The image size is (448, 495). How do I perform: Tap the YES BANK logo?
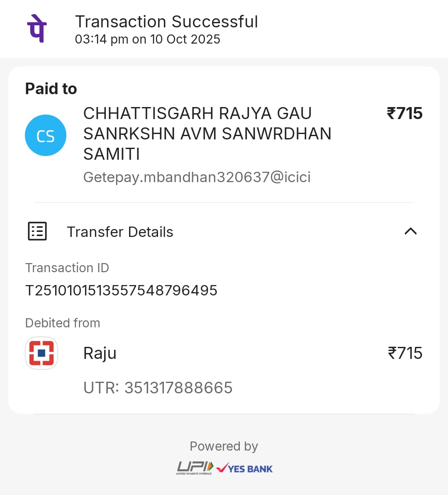pyautogui.click(x=245, y=468)
